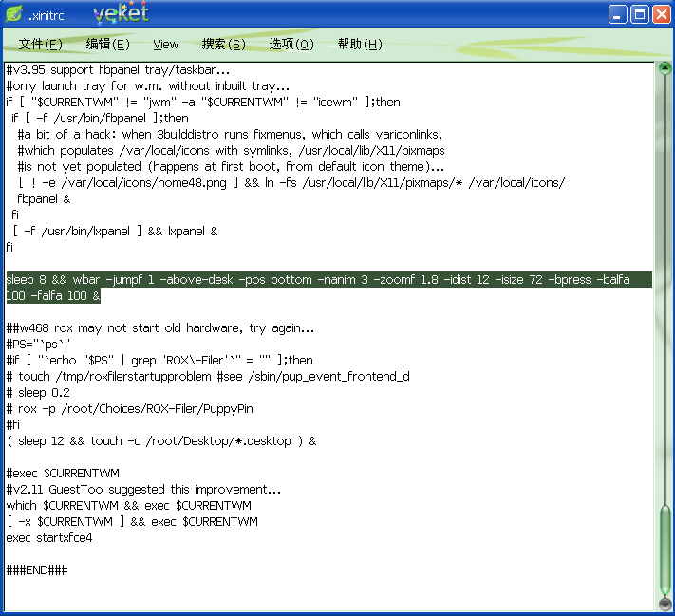Open the 选项(O) menu
Viewport: 675px width, 616px height.
(x=291, y=44)
